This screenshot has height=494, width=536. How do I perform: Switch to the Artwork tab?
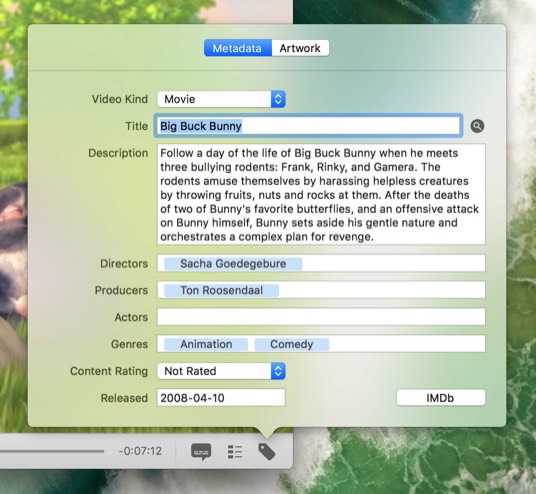(300, 48)
